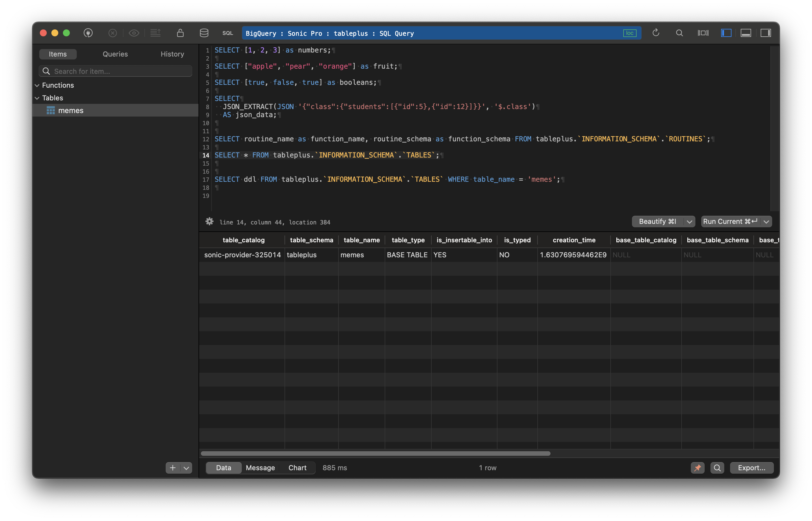Click the Export button
Screen dimensions: 812x521
pyautogui.click(x=751, y=468)
